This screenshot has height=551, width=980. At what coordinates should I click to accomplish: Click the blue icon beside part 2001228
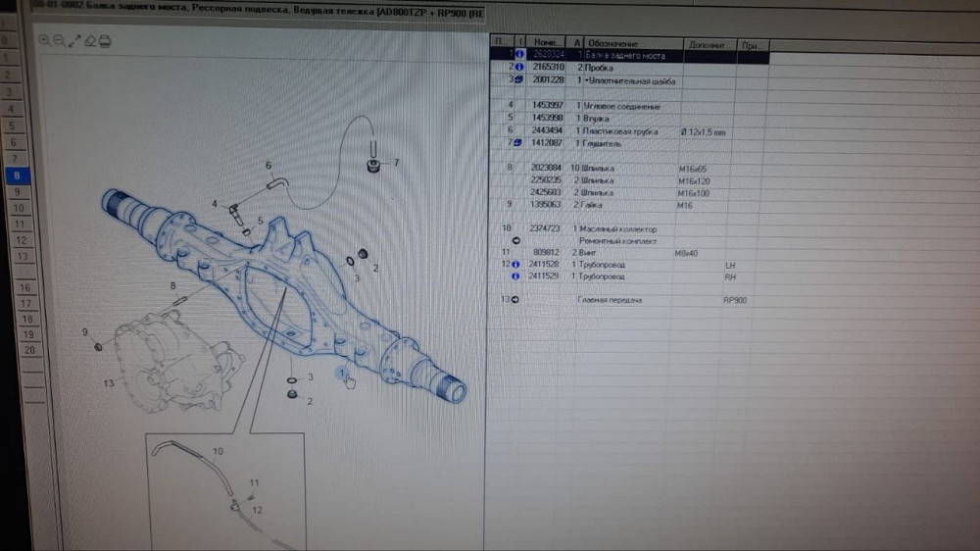click(x=517, y=79)
